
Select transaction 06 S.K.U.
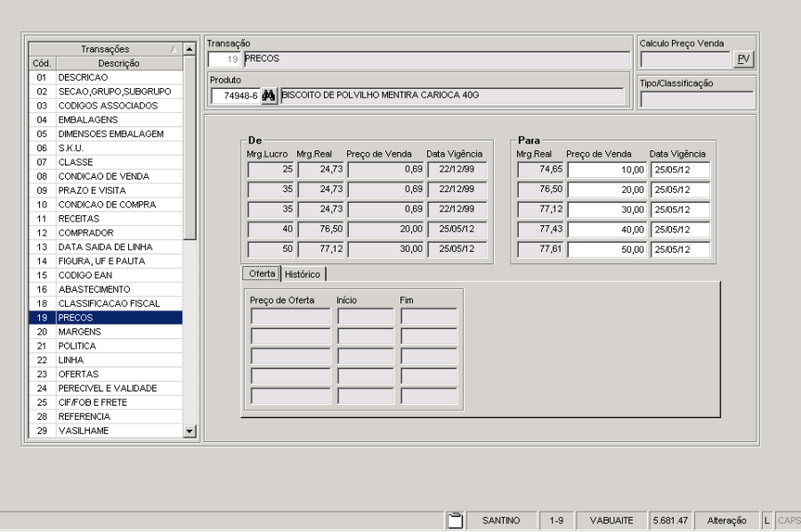106,148
